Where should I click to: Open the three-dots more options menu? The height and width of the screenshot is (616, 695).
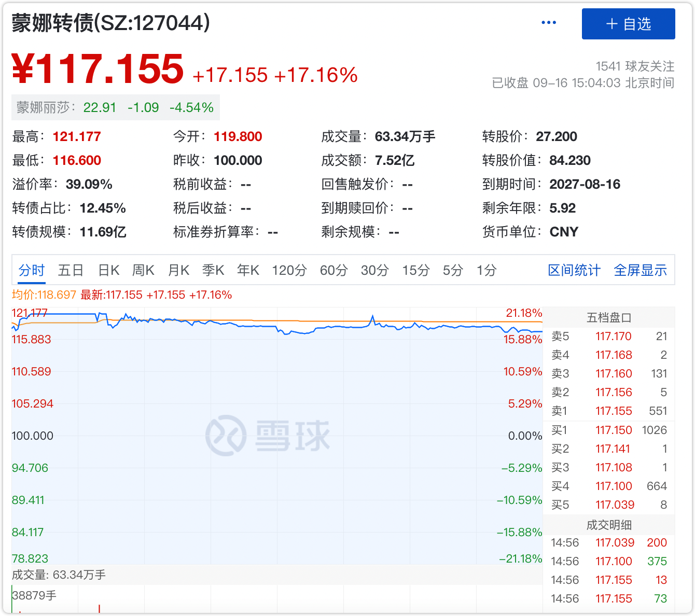[x=548, y=23]
